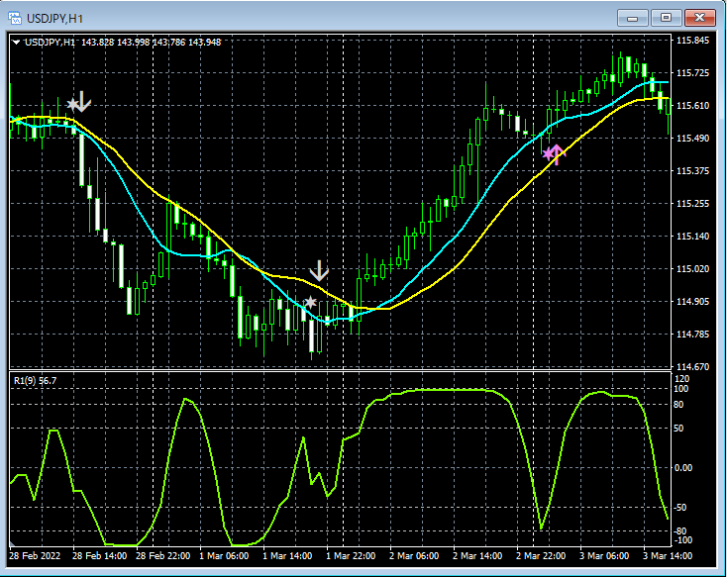Image resolution: width=728 pixels, height=577 pixels.
Task: Click the grey star marker near 28 Feb 14:00
Action: click(73, 104)
